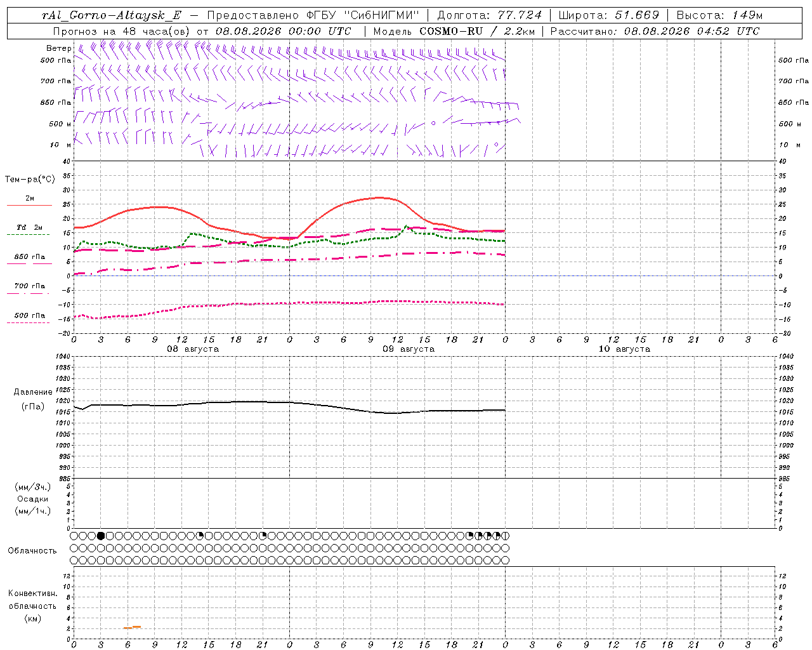Click the Тем-ра(°C) axis title
Viewport: 812px width, 650px height.
coord(30,180)
